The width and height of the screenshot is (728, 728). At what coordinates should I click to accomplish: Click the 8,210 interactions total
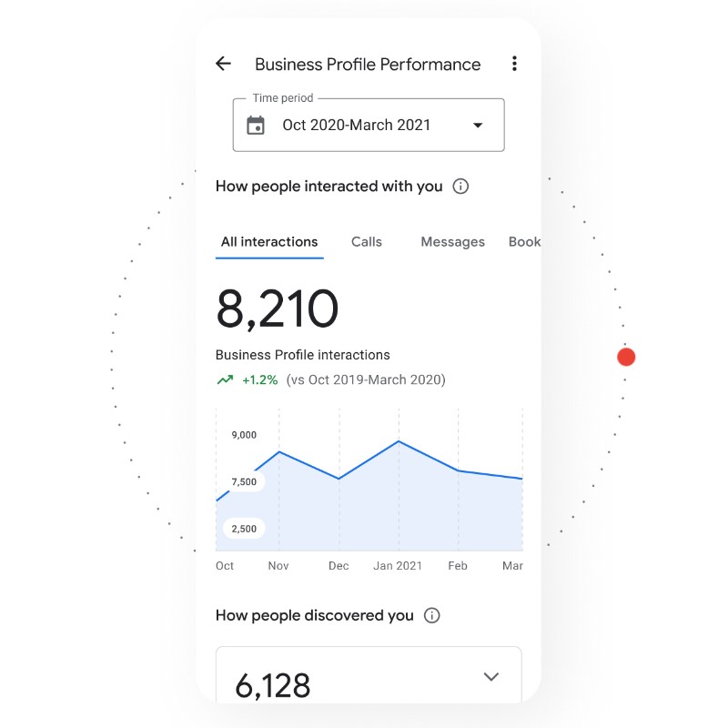pyautogui.click(x=278, y=310)
